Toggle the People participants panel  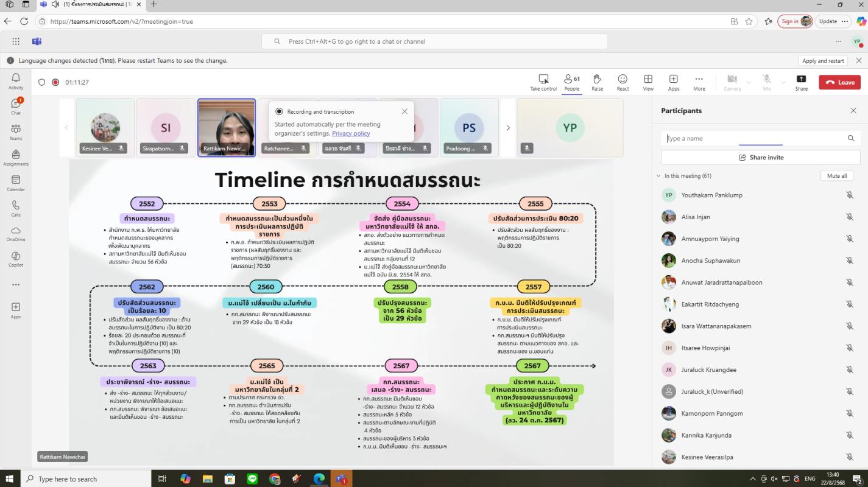tap(571, 82)
